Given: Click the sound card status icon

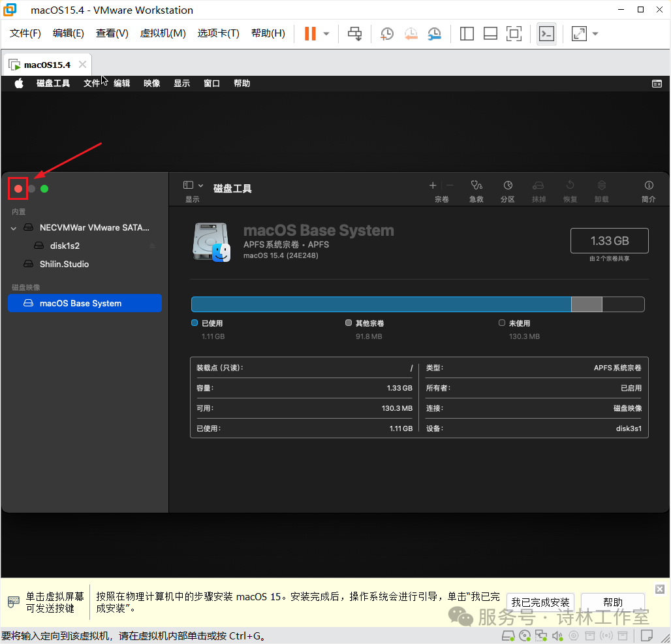Looking at the screenshot, I should [557, 636].
